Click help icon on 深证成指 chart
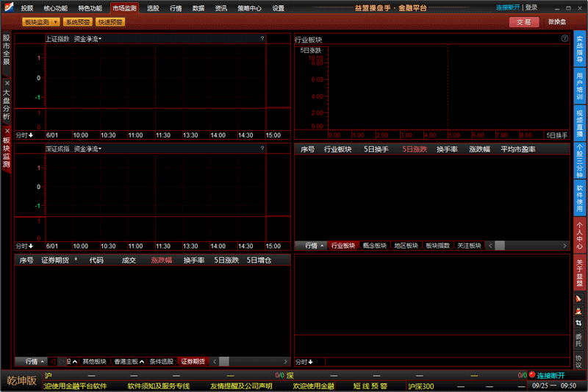The image size is (588, 392). click(x=262, y=148)
